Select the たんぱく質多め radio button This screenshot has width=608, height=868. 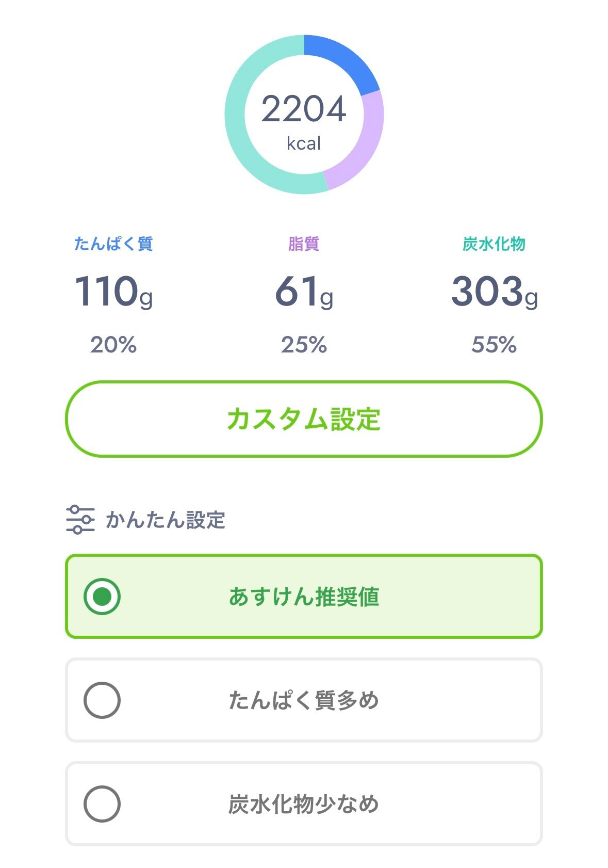coord(102,700)
